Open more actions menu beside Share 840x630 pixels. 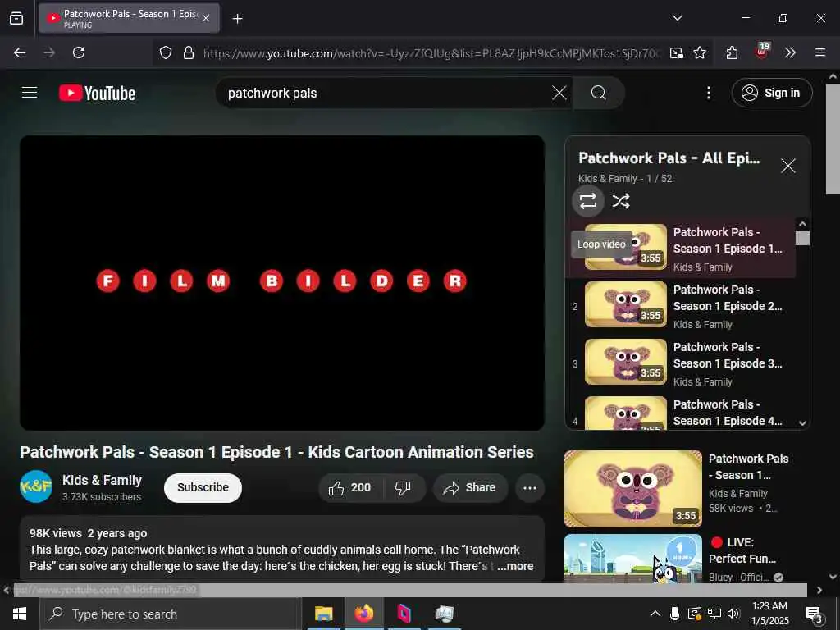click(x=530, y=487)
